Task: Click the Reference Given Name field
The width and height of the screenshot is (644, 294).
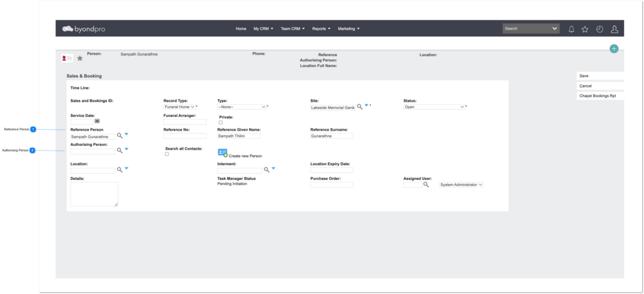Action: [x=239, y=136]
